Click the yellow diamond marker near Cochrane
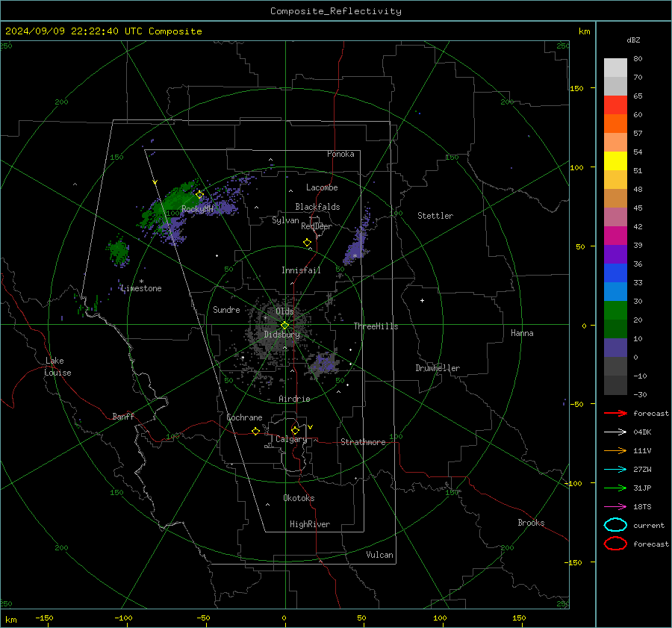The width and height of the screenshot is (672, 628). (x=255, y=432)
